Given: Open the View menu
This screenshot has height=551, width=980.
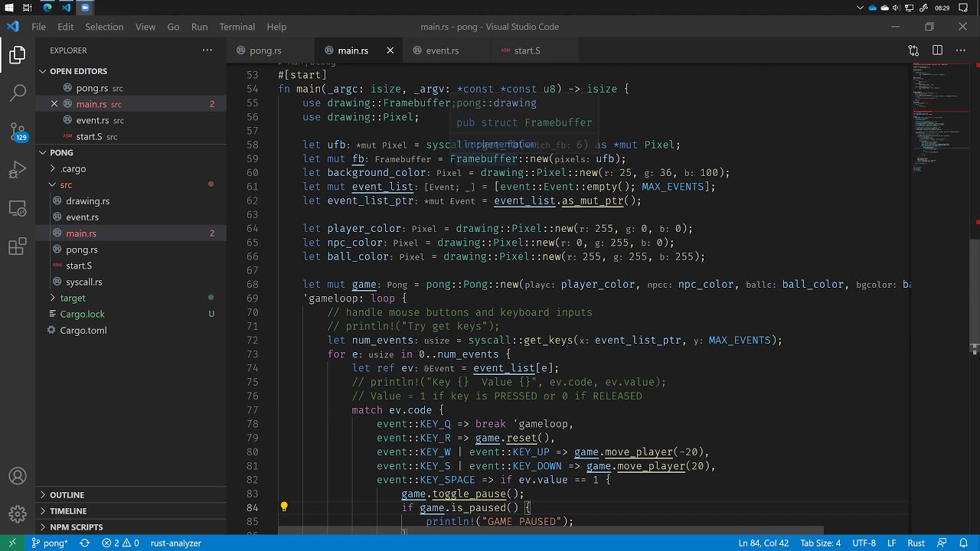Looking at the screenshot, I should pyautogui.click(x=145, y=27).
